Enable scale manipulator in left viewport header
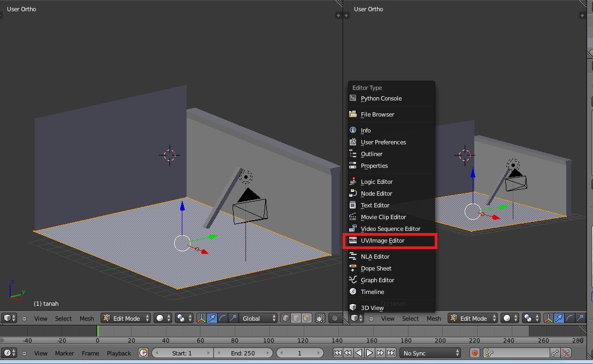The image size is (593, 364). tap(233, 318)
